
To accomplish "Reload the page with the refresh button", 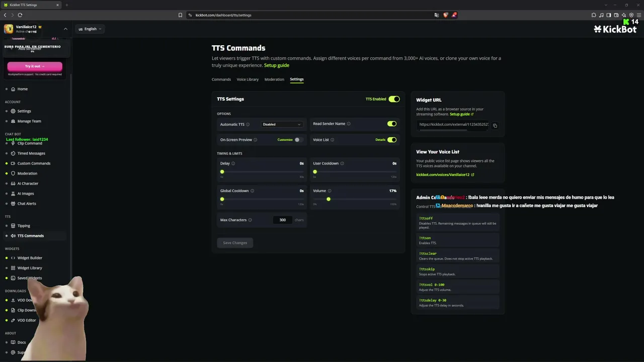I will (x=20, y=15).
